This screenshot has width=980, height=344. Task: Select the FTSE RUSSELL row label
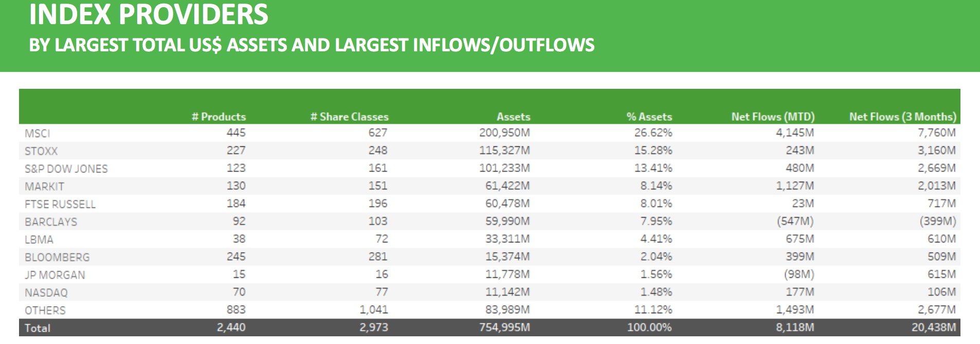coord(60,204)
